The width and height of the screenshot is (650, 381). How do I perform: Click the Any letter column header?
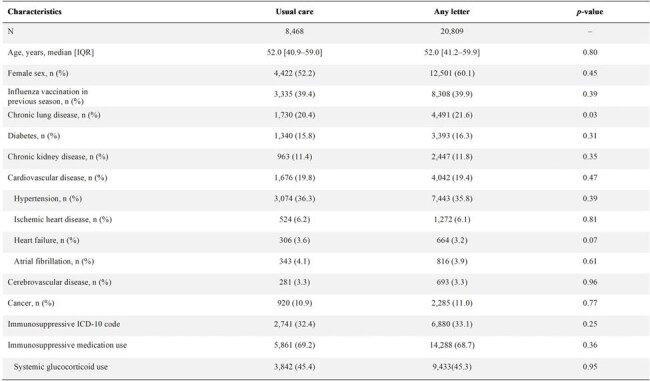point(451,12)
